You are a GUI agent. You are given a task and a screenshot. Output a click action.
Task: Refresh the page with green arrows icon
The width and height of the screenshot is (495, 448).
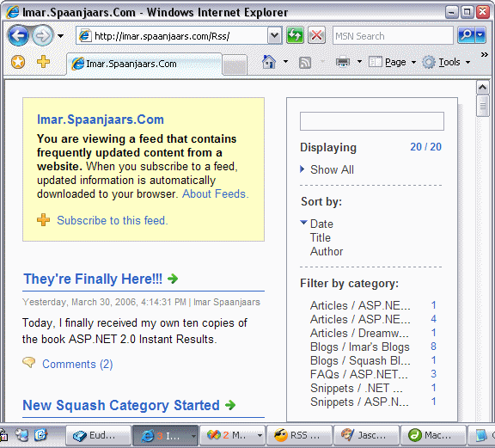click(x=295, y=35)
